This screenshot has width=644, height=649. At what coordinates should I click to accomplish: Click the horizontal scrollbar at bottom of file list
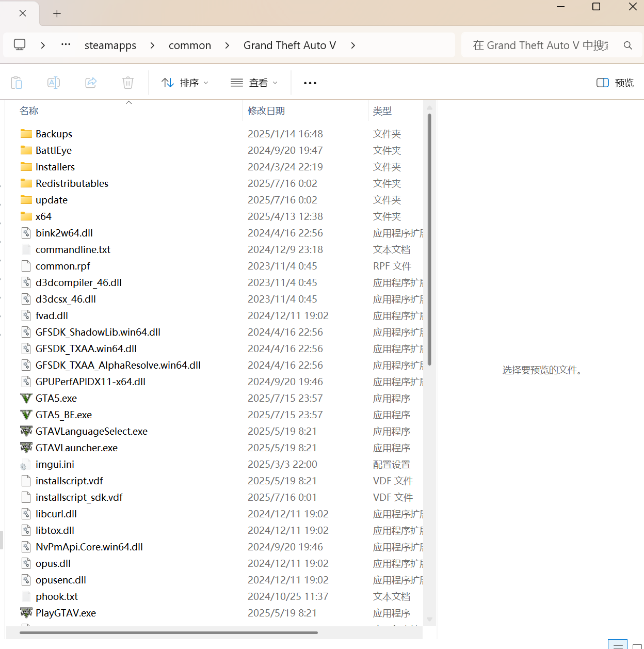169,632
